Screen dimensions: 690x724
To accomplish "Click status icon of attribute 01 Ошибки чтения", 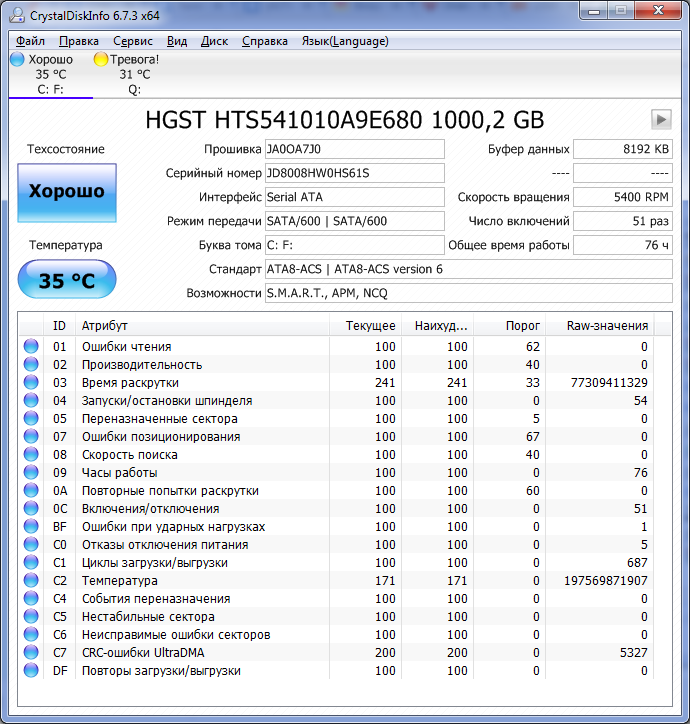I will (x=31, y=347).
